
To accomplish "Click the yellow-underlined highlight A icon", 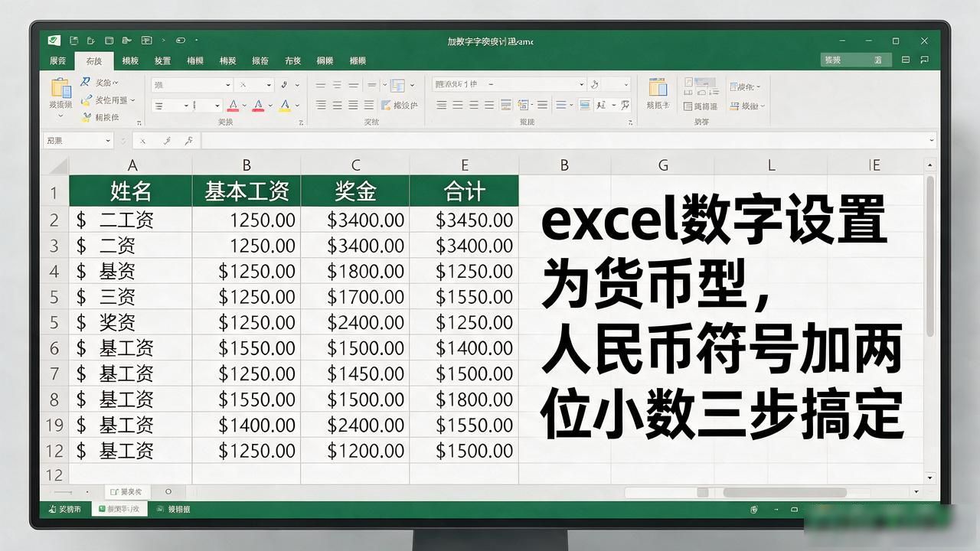I will click(x=285, y=106).
